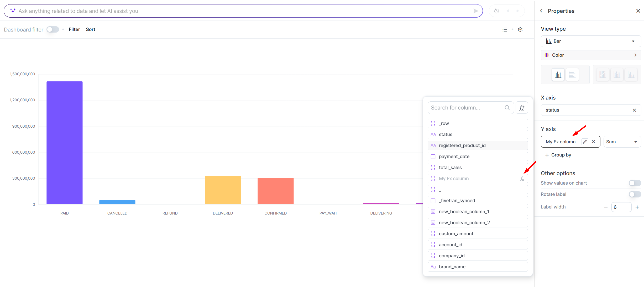Click the Filter button
The image size is (644, 287).
pyautogui.click(x=74, y=29)
